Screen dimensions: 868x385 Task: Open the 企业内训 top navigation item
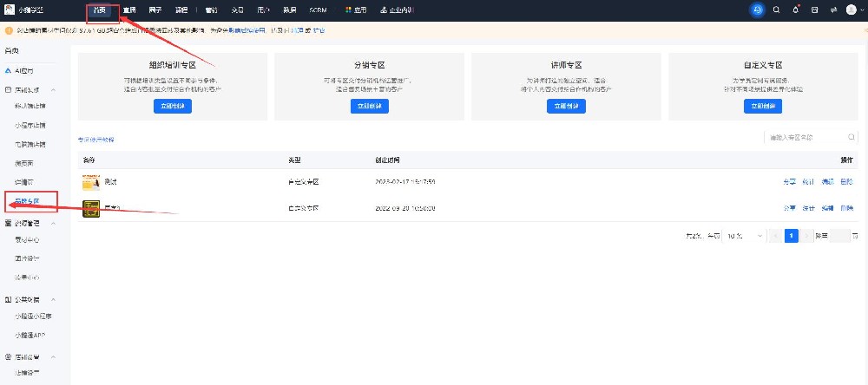click(x=398, y=10)
